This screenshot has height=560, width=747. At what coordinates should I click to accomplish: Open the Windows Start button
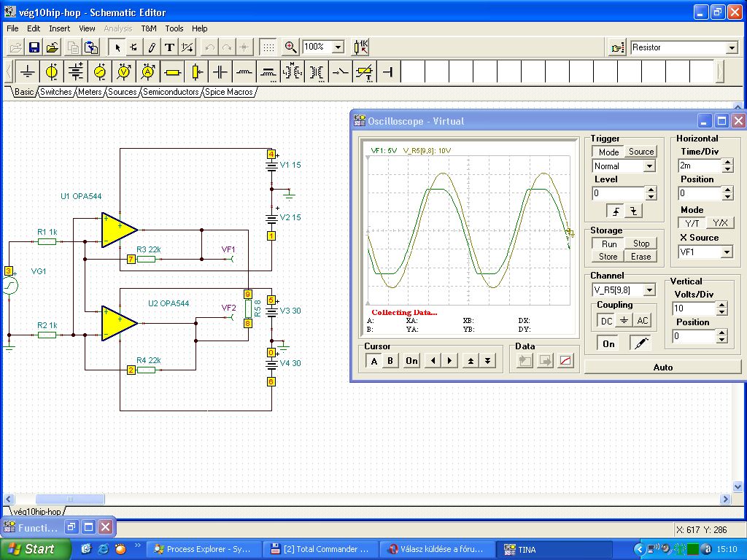tap(34, 549)
